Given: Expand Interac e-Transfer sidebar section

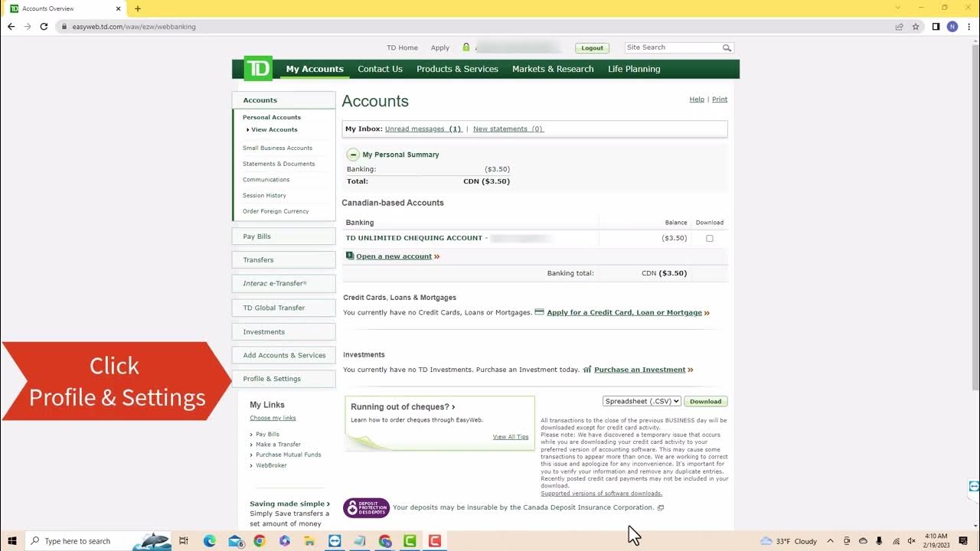Looking at the screenshot, I should pos(283,284).
